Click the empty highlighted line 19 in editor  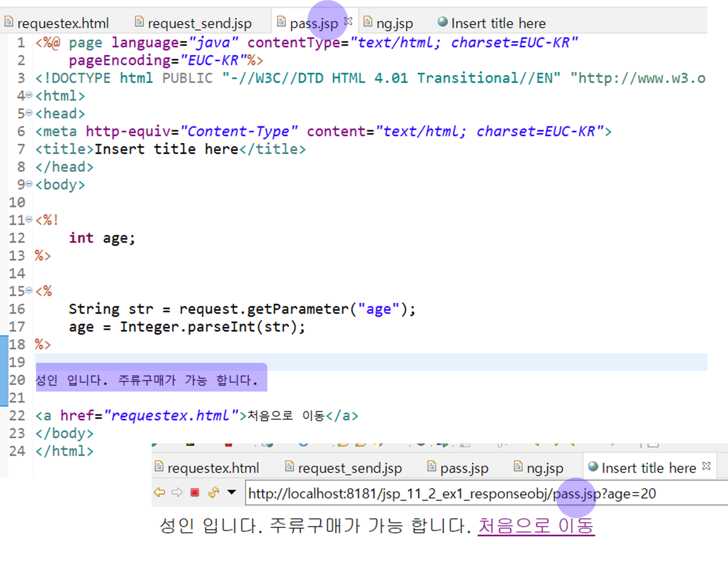click(371, 362)
